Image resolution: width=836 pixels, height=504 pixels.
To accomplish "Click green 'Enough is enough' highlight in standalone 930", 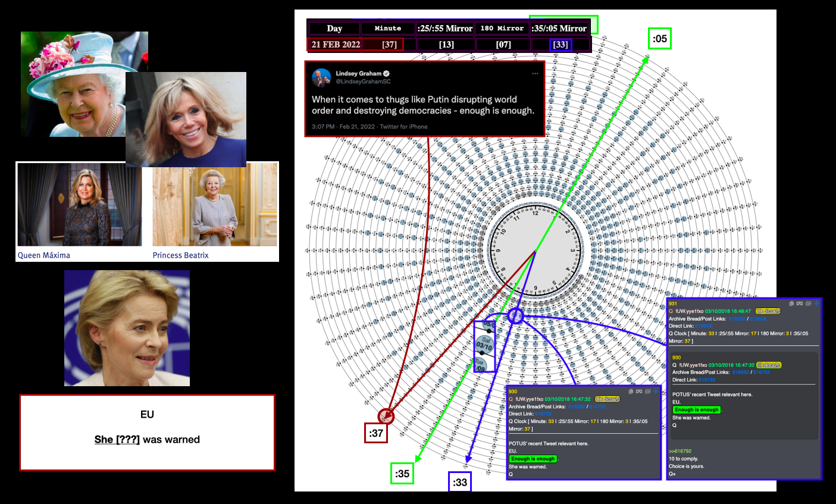I will coord(533,459).
